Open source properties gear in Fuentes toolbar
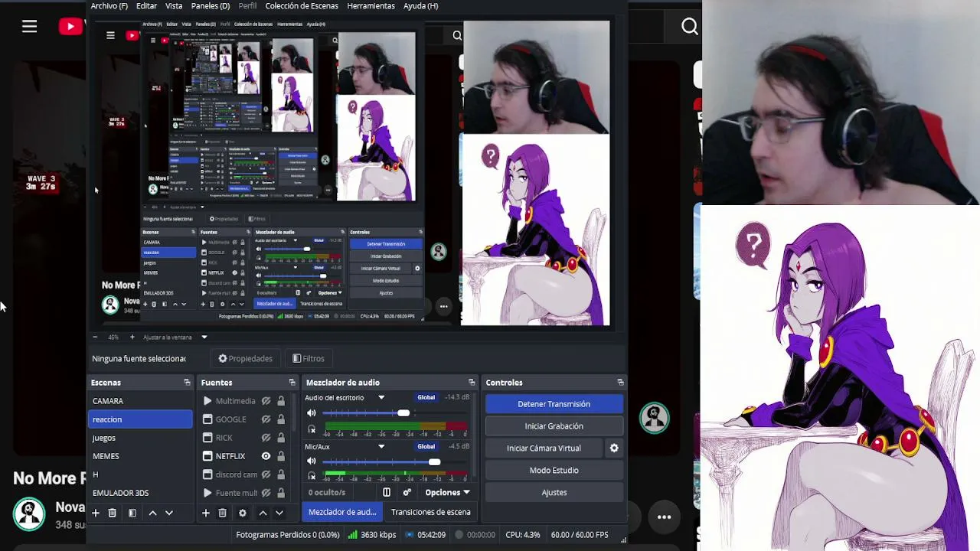Image resolution: width=980 pixels, height=551 pixels. pos(243,513)
